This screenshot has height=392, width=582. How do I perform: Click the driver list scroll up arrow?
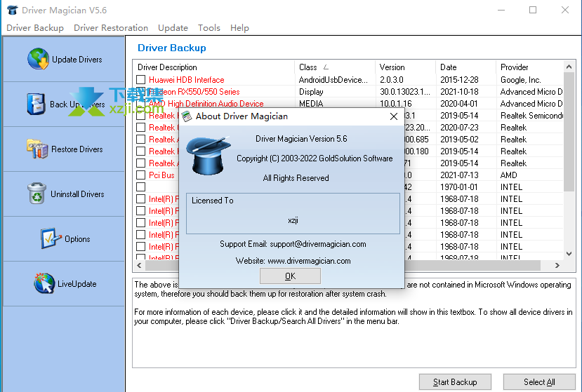coord(569,67)
